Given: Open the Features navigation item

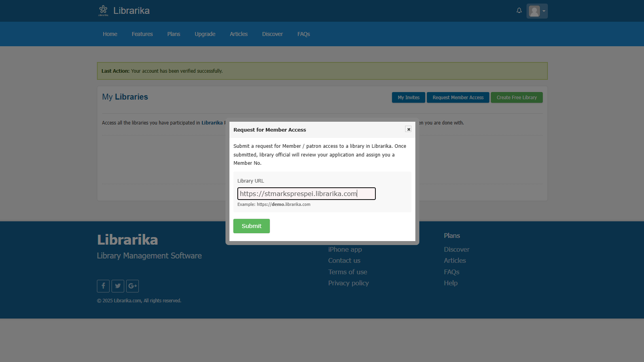Looking at the screenshot, I should pyautogui.click(x=142, y=34).
